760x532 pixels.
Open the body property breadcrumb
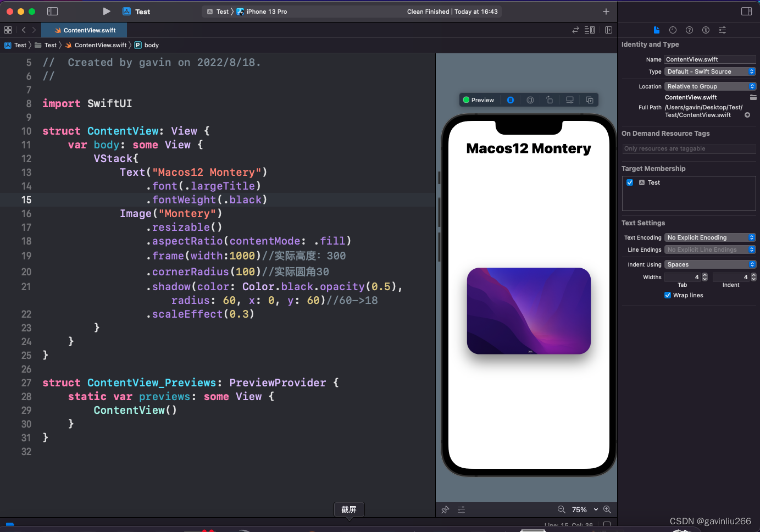tap(147, 45)
